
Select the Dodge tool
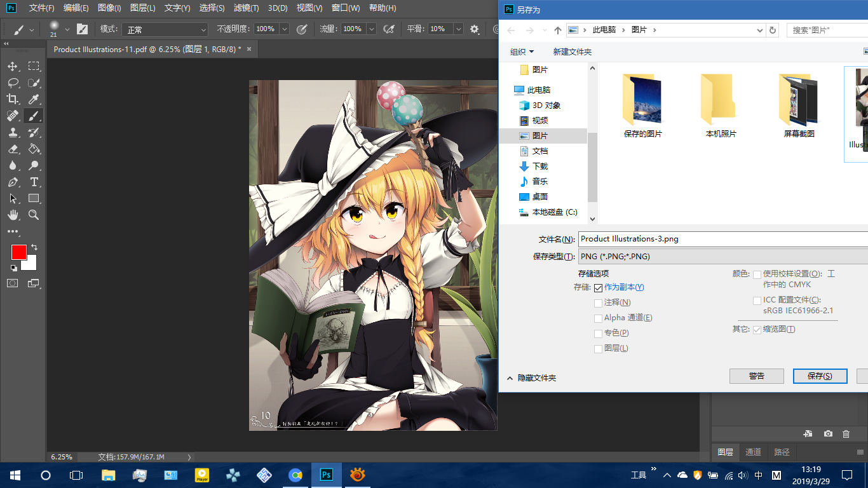34,165
